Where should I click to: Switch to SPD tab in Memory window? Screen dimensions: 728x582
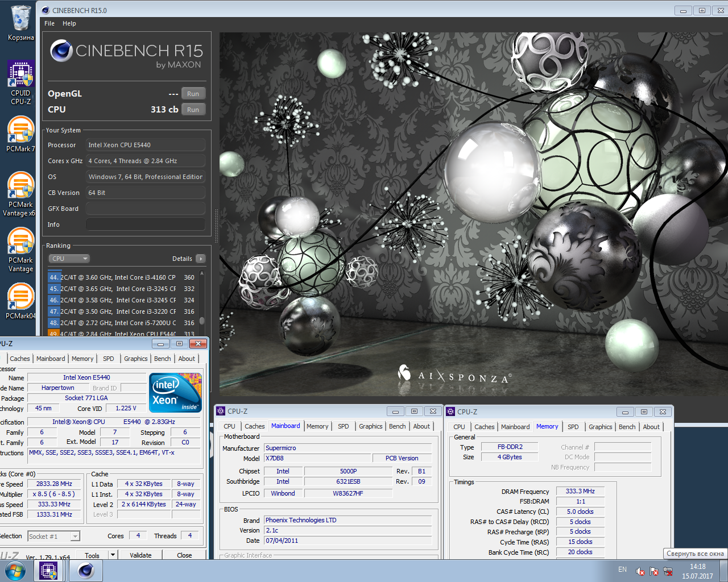[573, 427]
